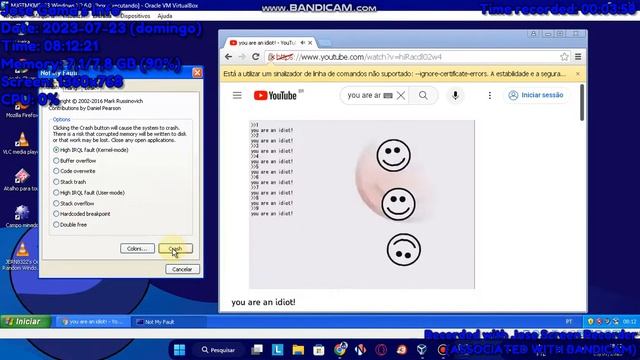Select the Code overwrite option
This screenshot has height=360, width=640.
coord(74,171)
